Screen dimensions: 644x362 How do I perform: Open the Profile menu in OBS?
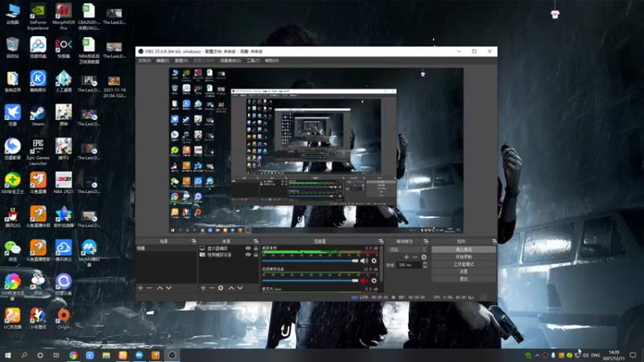pos(204,61)
